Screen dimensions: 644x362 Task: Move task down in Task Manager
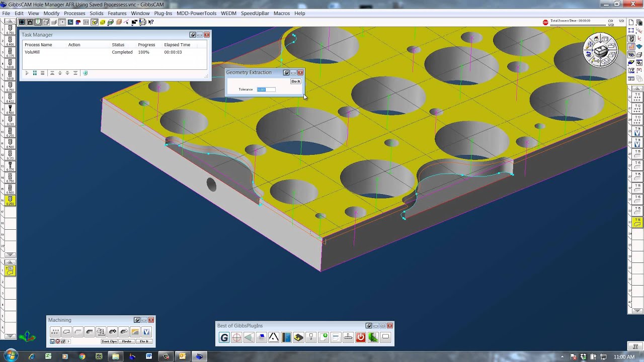[x=67, y=73]
